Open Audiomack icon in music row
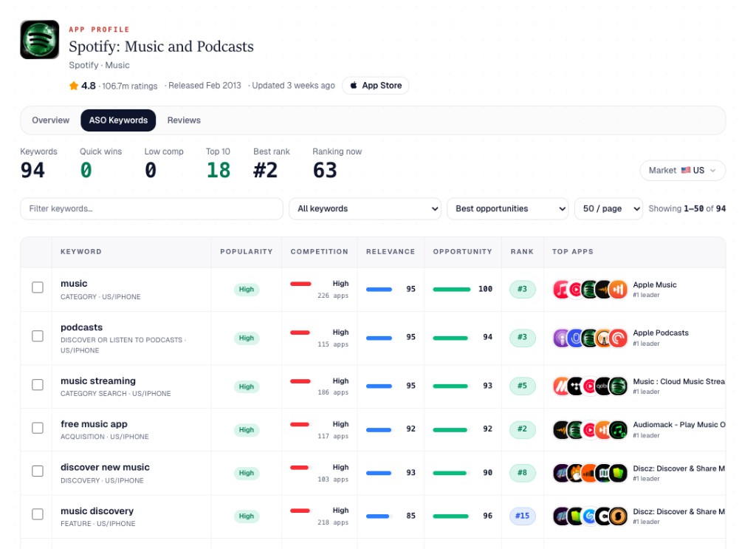The width and height of the screenshot is (756, 549). (604, 290)
